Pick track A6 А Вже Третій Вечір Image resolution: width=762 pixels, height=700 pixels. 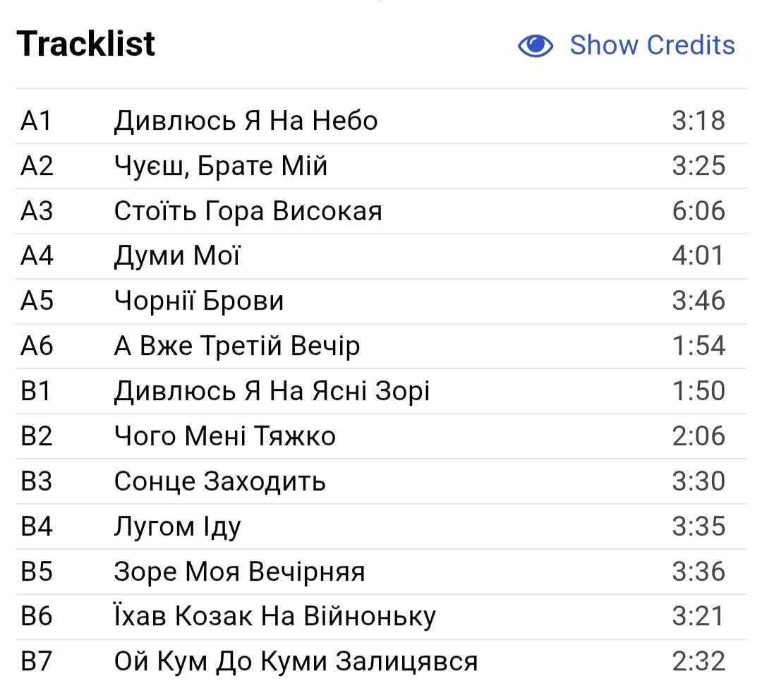[x=381, y=346]
